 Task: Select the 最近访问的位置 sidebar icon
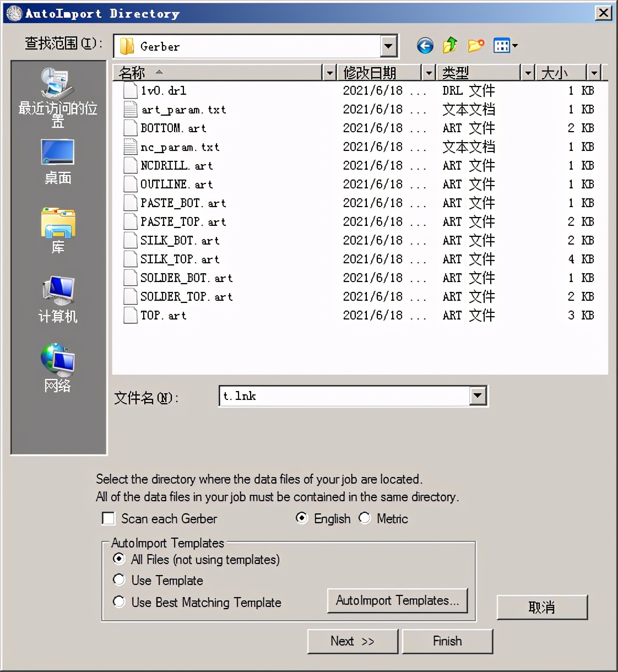(57, 83)
